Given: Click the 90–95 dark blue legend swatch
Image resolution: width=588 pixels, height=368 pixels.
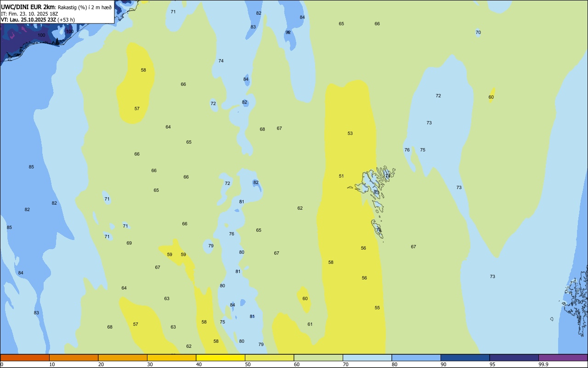Looking at the screenshot, I should click(465, 357).
